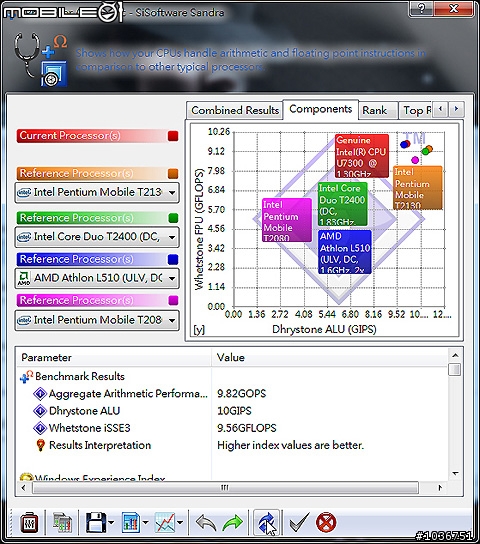The image size is (480, 544).
Task: Open the Intel Pentium Mobile T213 reference dropdown
Action: coord(97,192)
